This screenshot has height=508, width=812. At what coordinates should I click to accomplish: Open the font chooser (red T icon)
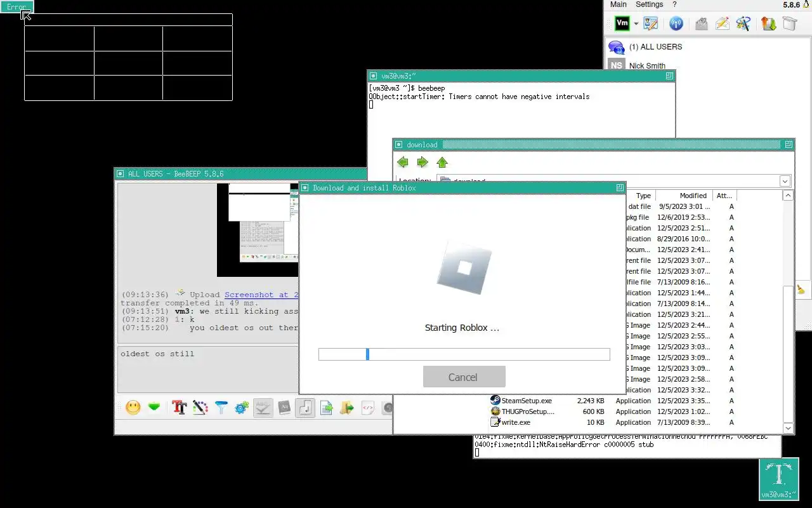point(179,408)
